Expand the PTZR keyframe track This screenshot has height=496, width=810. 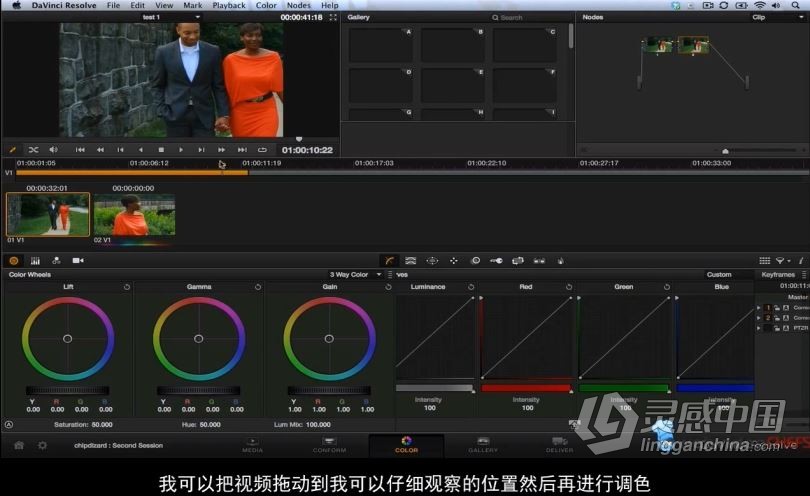pos(758,328)
